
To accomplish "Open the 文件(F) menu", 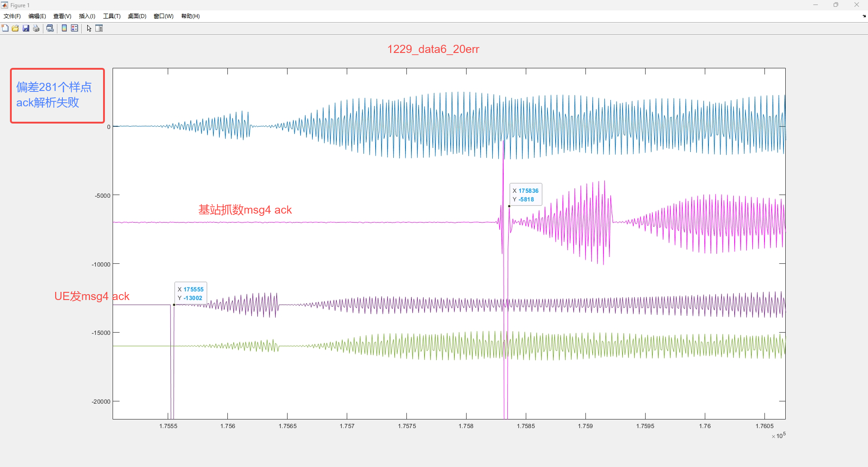I will click(x=12, y=16).
